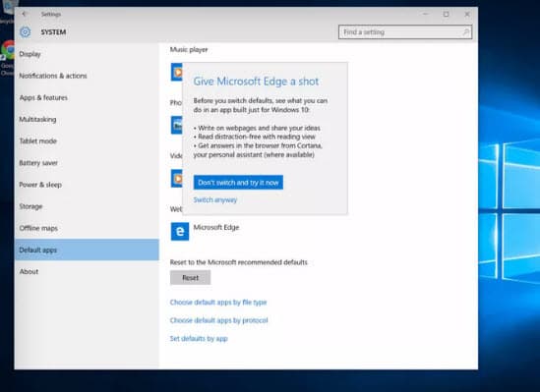Click the Microsoft Edge browser icon

[180, 232]
